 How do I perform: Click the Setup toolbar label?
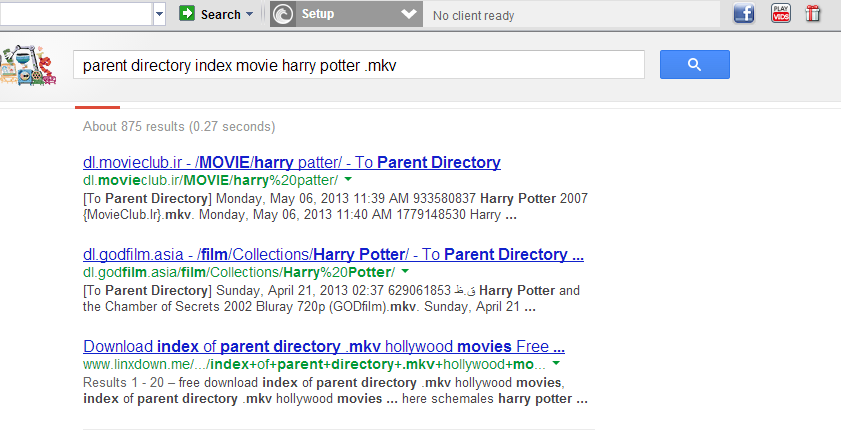point(318,14)
